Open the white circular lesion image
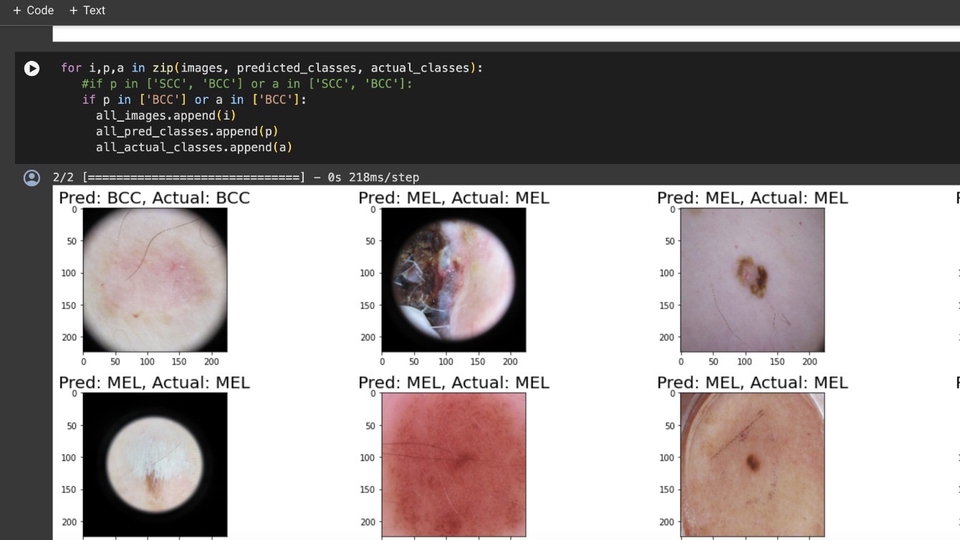The width and height of the screenshot is (960, 540). (155, 465)
